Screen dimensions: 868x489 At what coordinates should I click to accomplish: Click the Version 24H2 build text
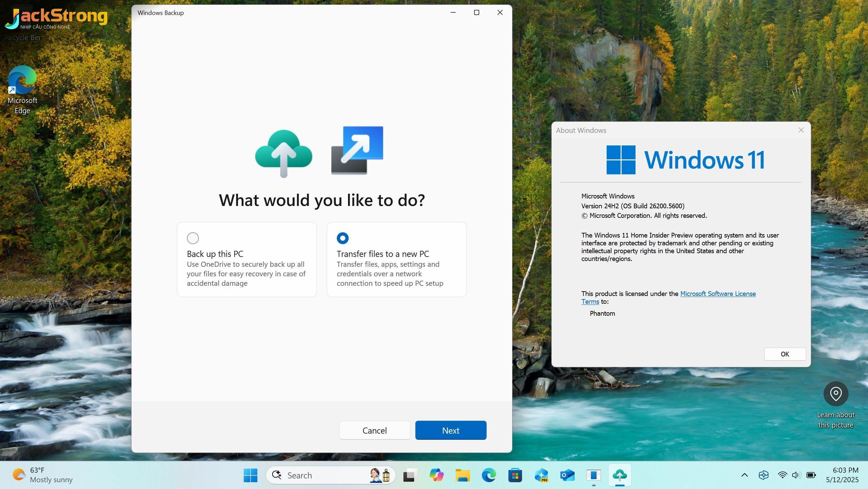(x=632, y=206)
